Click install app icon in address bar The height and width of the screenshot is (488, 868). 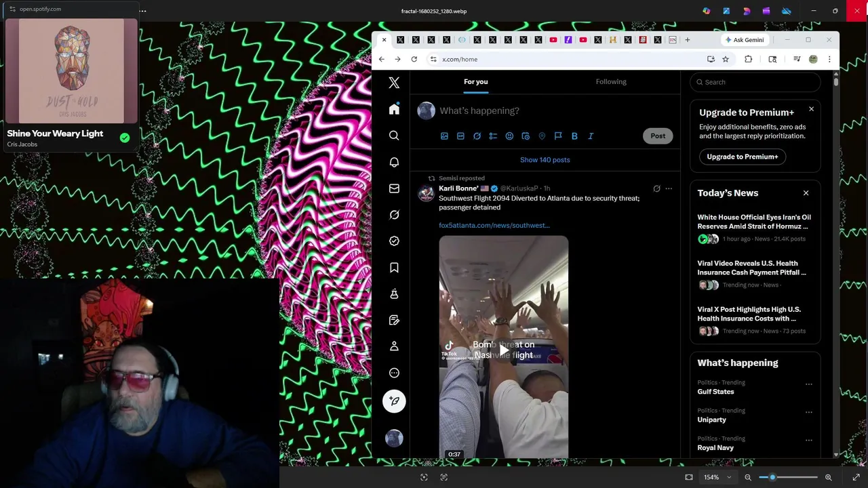tap(711, 59)
